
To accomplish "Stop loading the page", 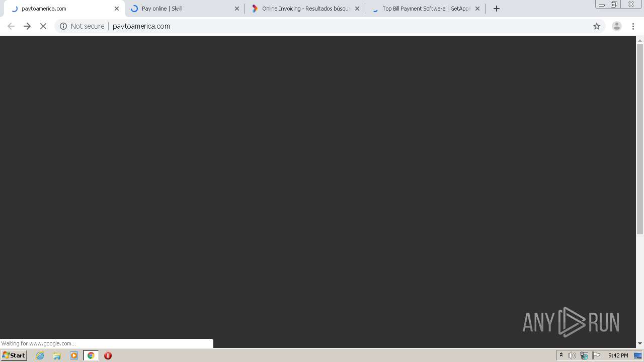I will click(x=43, y=26).
